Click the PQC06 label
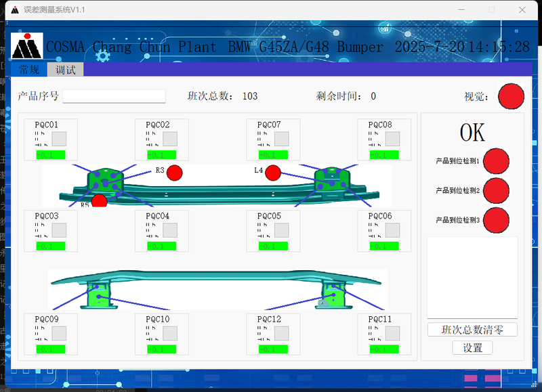542x392 pixels. (380, 216)
